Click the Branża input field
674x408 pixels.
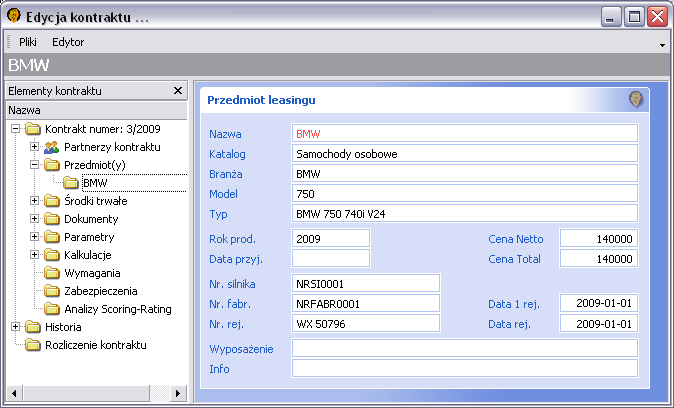click(465, 174)
